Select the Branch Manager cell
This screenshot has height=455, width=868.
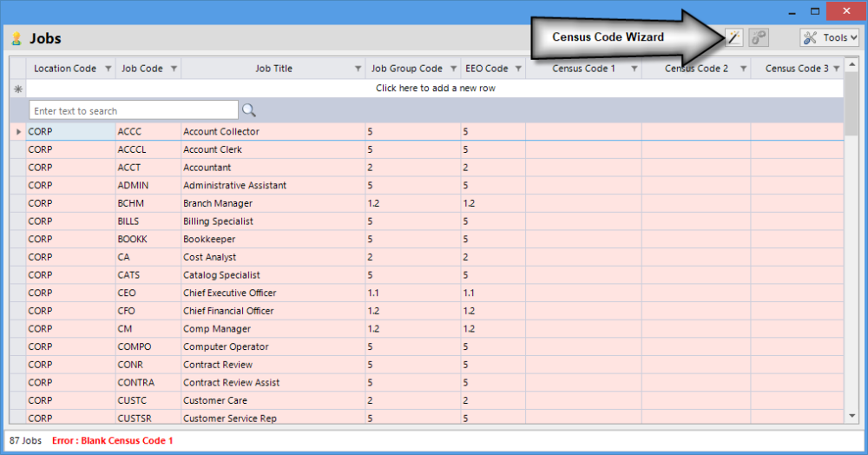tap(273, 203)
